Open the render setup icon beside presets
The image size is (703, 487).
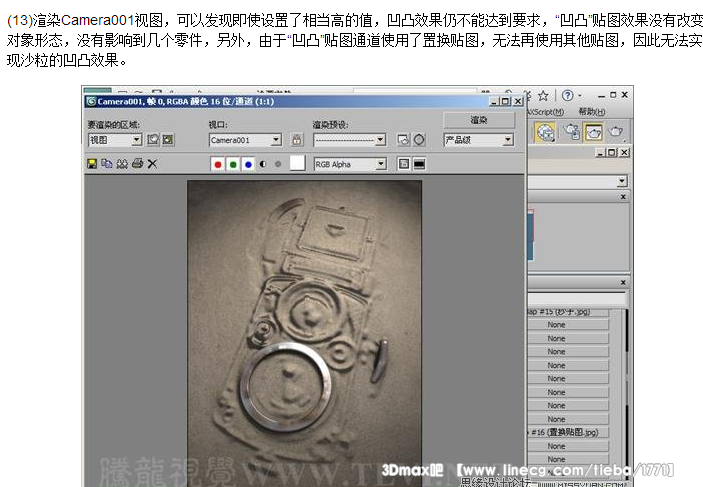(x=403, y=140)
